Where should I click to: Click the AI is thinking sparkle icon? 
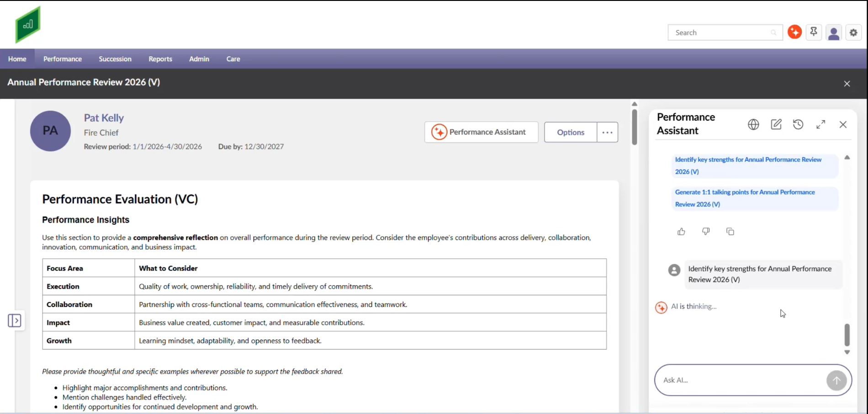[x=661, y=308]
